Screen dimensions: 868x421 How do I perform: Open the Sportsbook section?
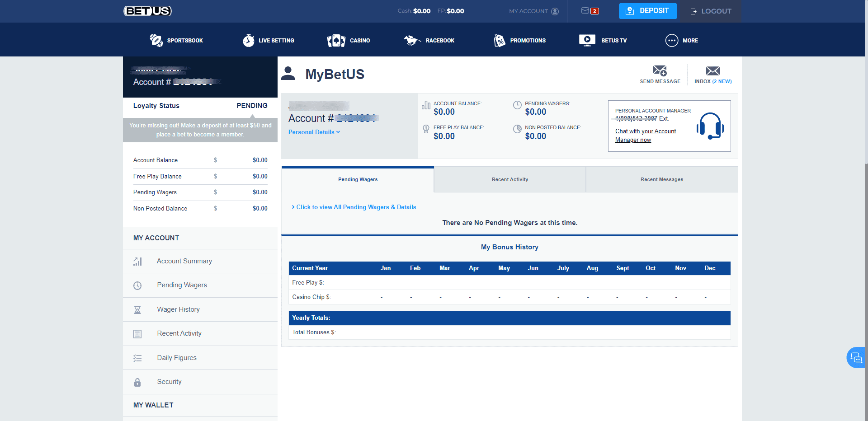point(185,41)
